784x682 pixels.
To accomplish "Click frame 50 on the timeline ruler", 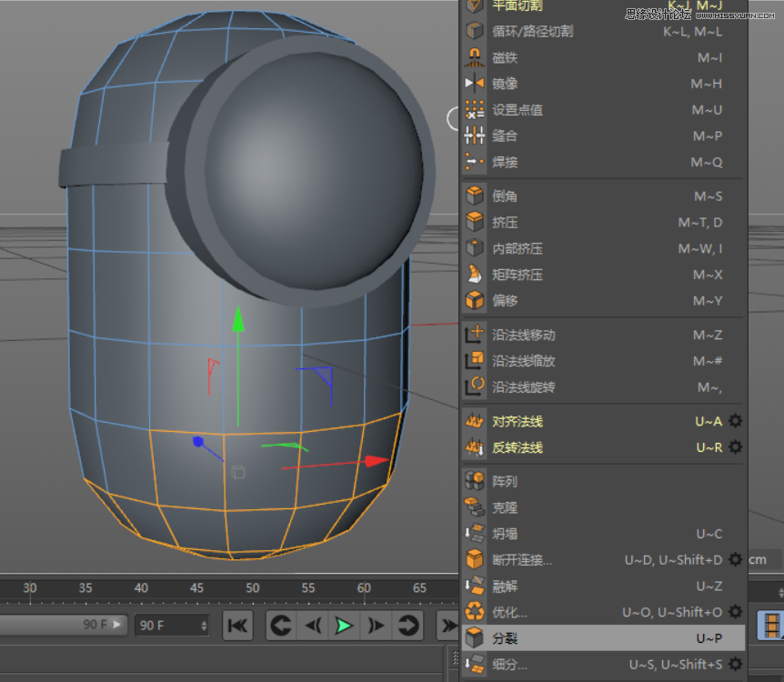I will tap(252, 588).
